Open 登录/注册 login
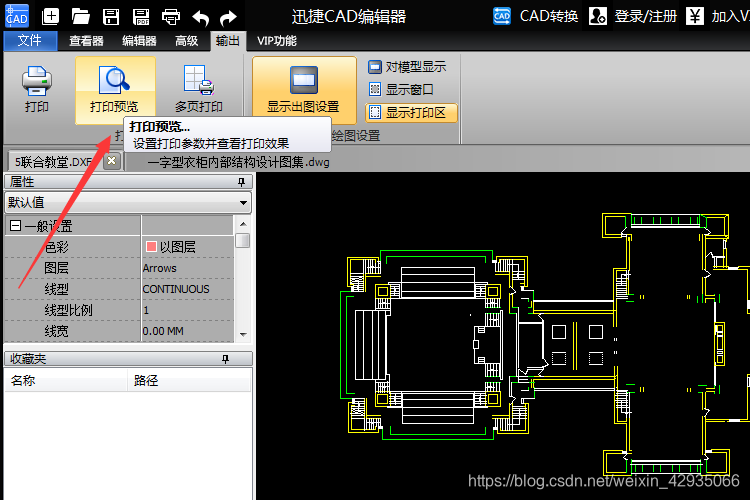The width and height of the screenshot is (750, 500). tap(633, 16)
